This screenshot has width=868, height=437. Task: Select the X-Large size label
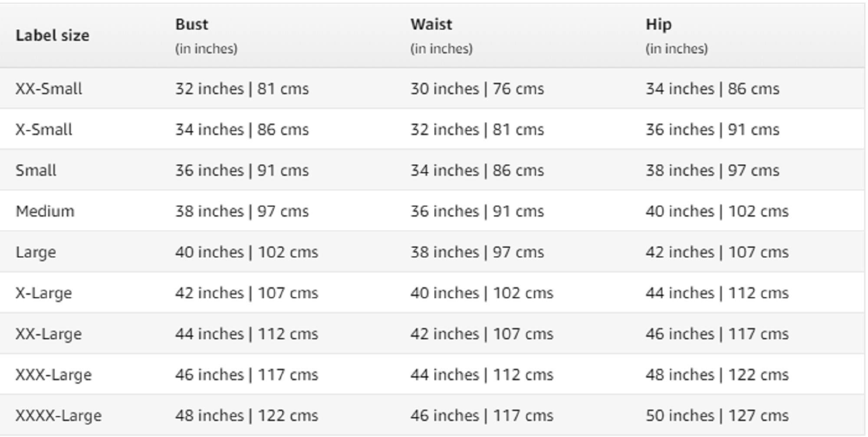(44, 293)
